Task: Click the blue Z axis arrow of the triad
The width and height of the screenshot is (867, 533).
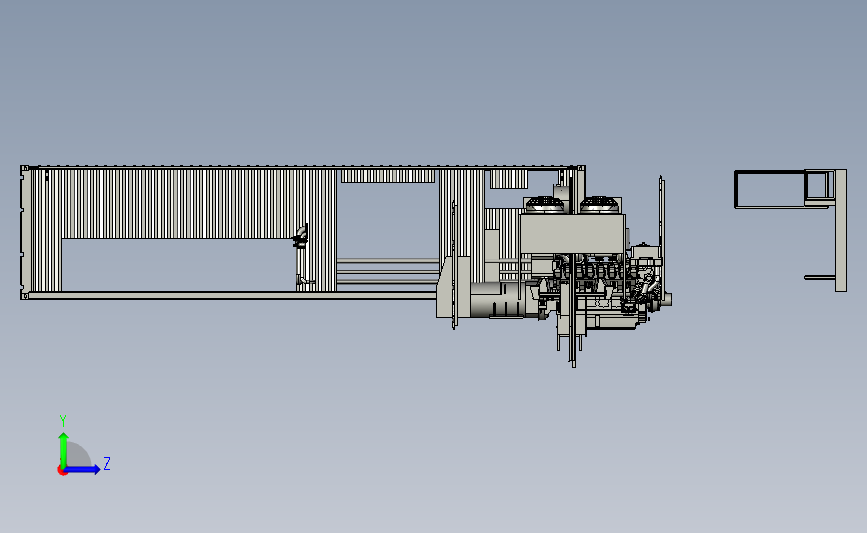Action: coord(82,469)
